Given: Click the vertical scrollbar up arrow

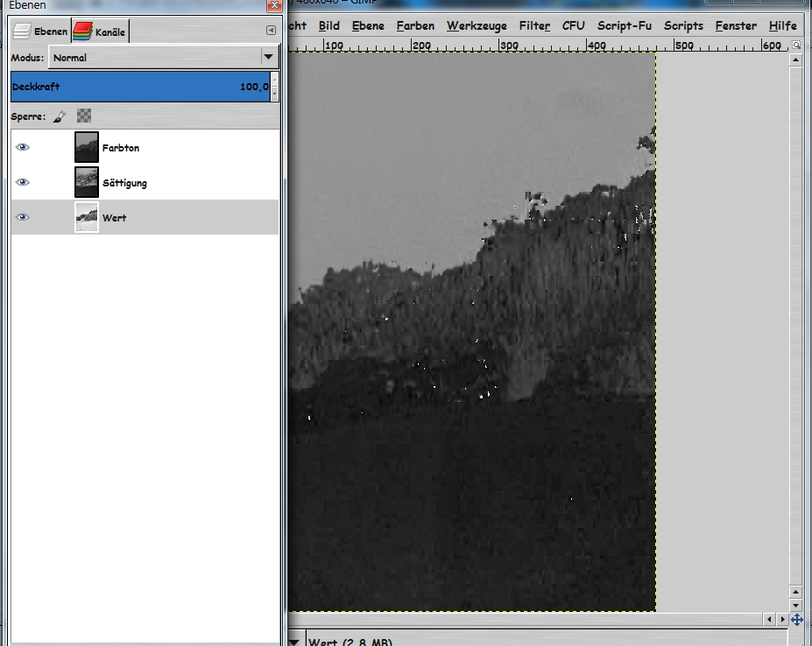Looking at the screenshot, I should pos(795,60).
